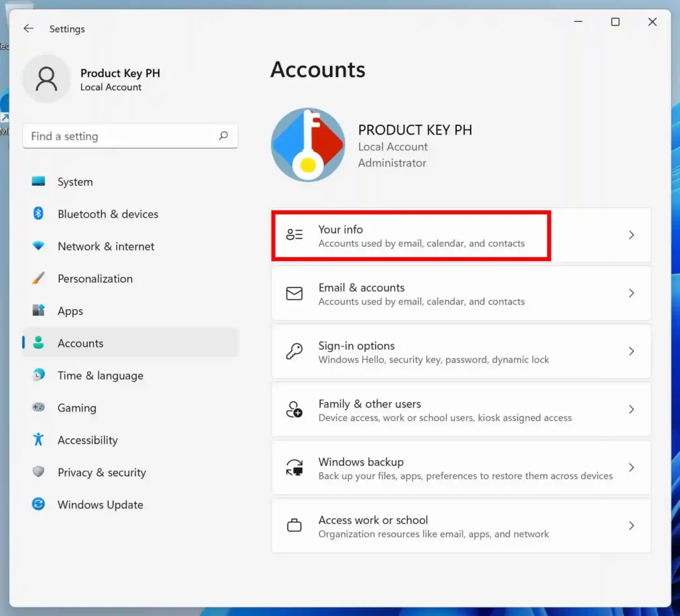Minimize the Settings window
The height and width of the screenshot is (616, 680).
[578, 21]
